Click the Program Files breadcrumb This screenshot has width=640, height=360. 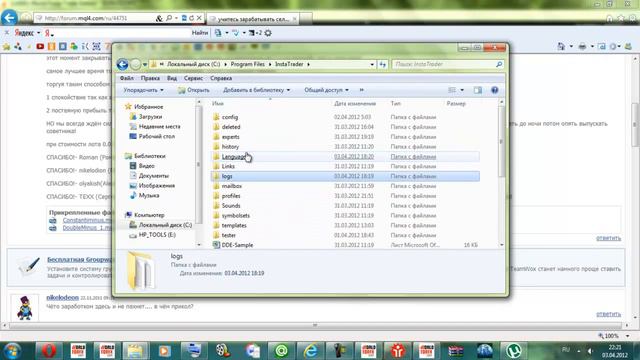247,64
